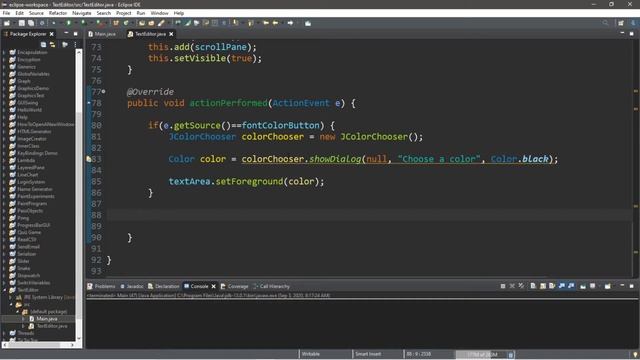Collapse the TextEditor project
The image size is (640, 360).
[x=4, y=290]
